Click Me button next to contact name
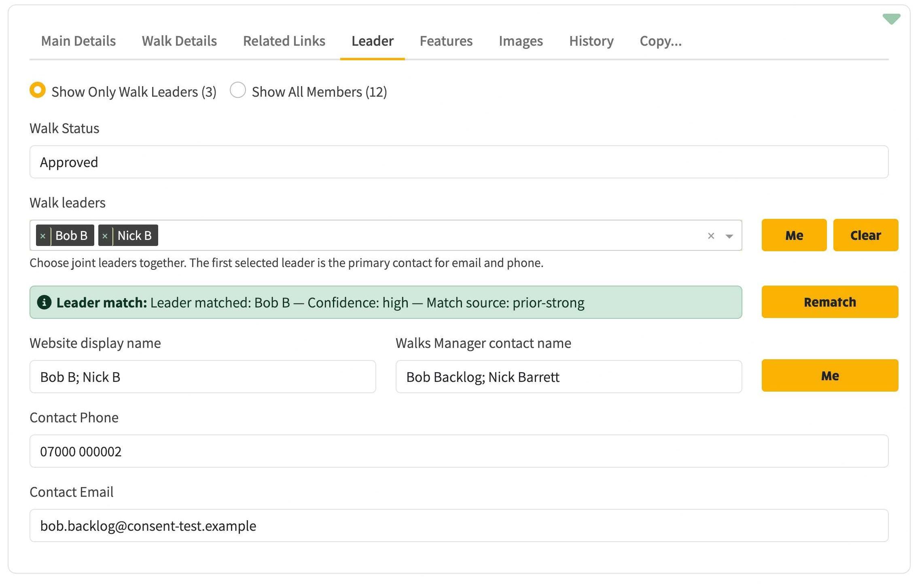 830,375
